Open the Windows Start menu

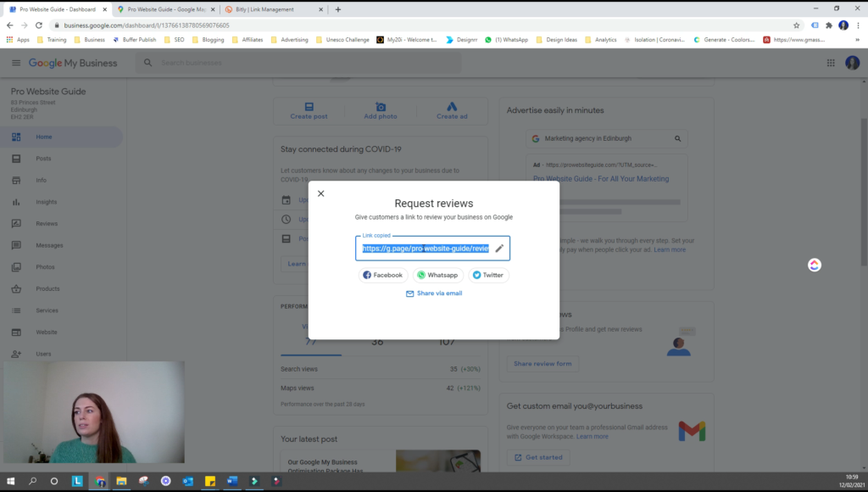pos(10,481)
